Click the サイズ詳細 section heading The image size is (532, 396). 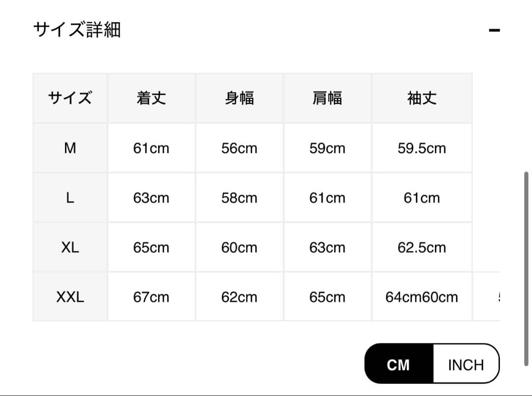pos(77,30)
